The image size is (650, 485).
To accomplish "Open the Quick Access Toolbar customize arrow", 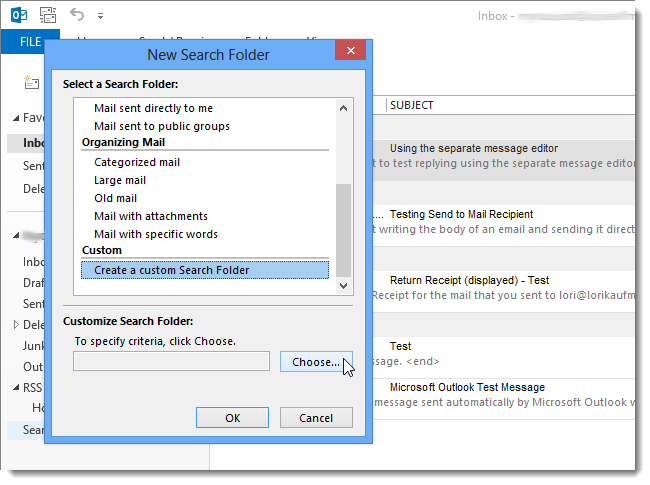I will (100, 16).
